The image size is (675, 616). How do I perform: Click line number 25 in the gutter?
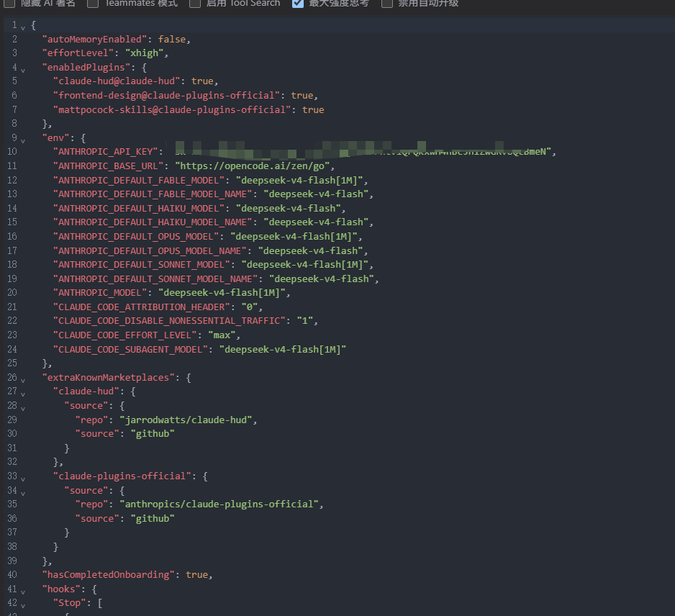coord(12,363)
